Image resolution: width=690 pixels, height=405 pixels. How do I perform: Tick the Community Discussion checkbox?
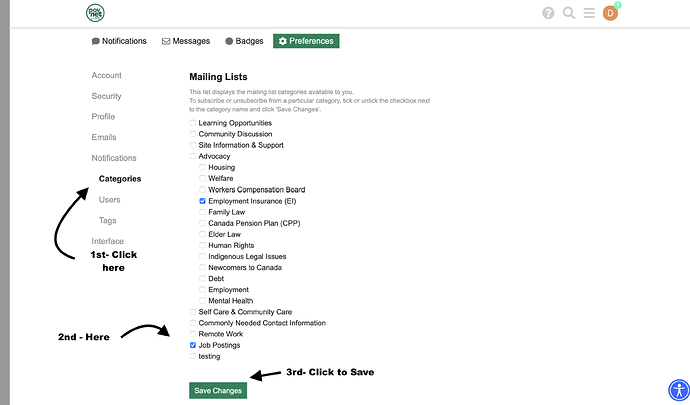tap(193, 134)
